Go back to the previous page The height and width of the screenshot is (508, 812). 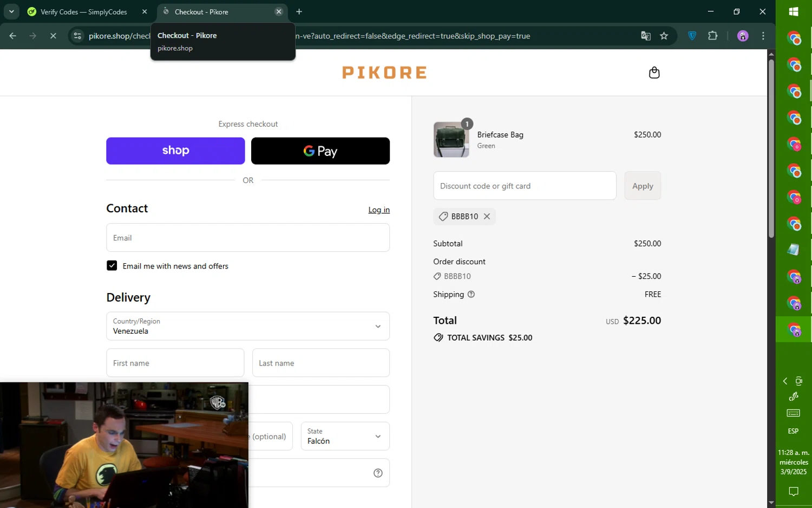point(13,36)
